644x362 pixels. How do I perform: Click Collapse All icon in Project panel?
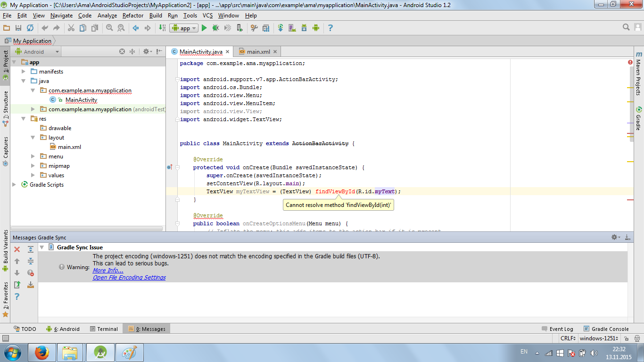132,51
